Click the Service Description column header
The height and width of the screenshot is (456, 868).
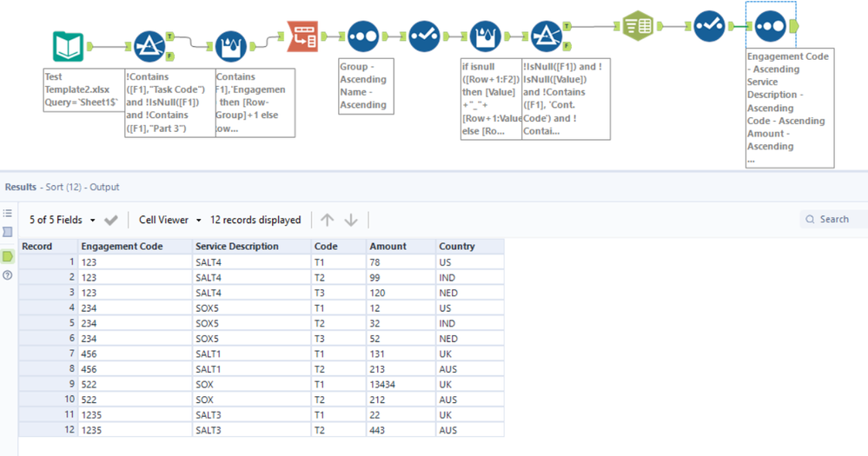click(251, 247)
